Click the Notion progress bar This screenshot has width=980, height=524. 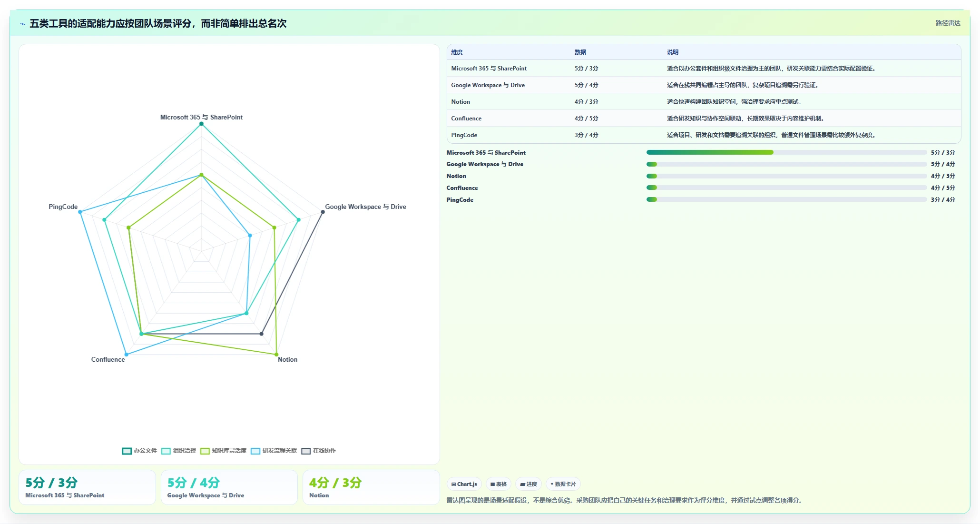click(786, 176)
